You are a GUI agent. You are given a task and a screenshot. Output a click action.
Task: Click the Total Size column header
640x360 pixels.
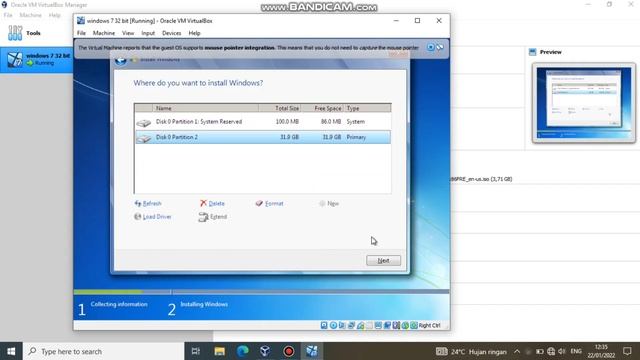(x=280, y=108)
